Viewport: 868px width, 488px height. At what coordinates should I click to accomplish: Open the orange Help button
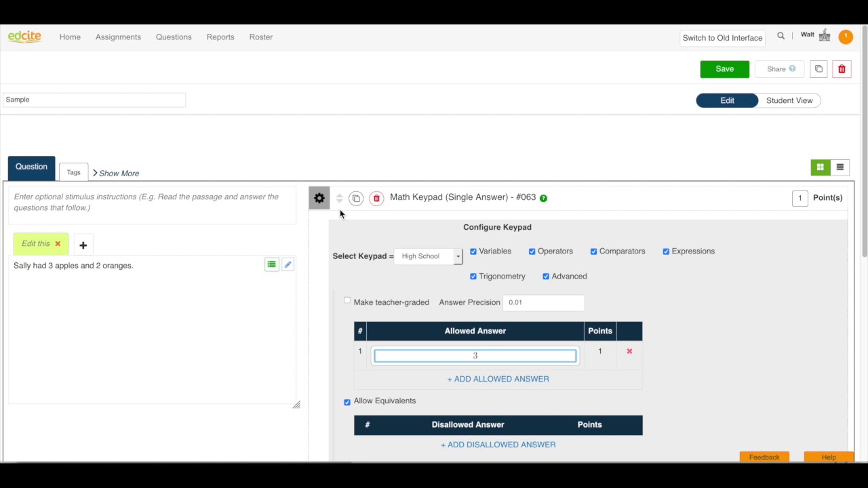click(x=829, y=457)
